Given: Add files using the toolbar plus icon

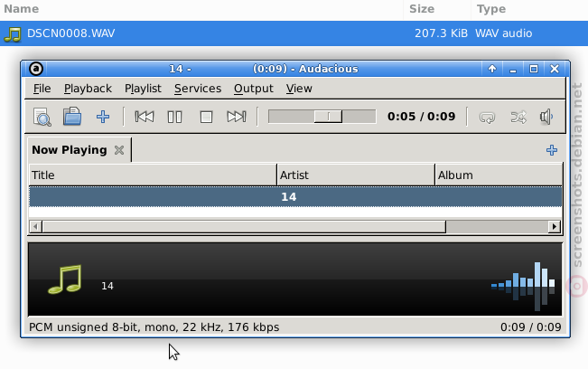Looking at the screenshot, I should pyautogui.click(x=103, y=117).
